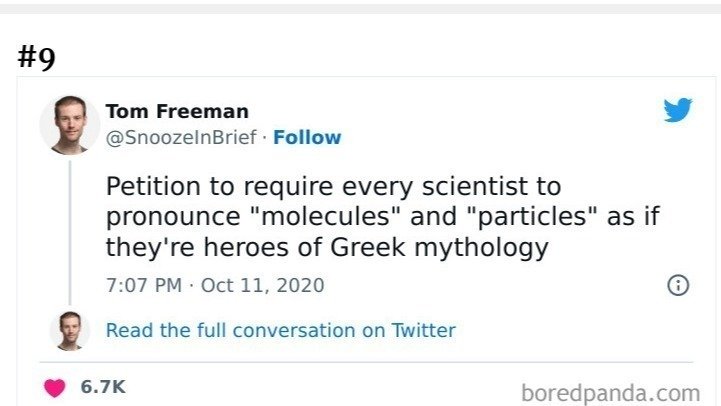
Task: Like the tweet with the heart icon
Action: pyautogui.click(x=57, y=387)
